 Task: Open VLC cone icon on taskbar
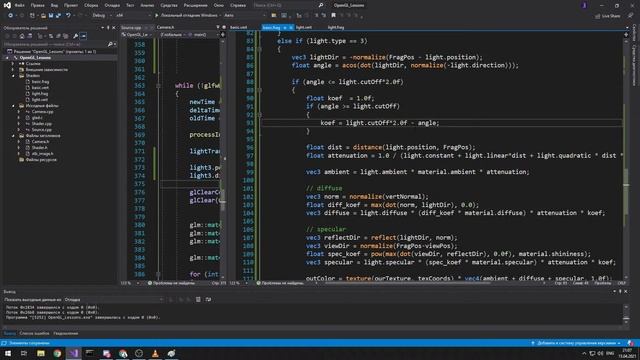[155, 353]
